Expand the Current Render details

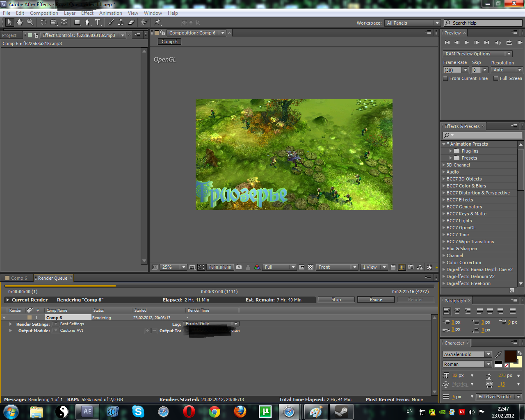click(7, 300)
